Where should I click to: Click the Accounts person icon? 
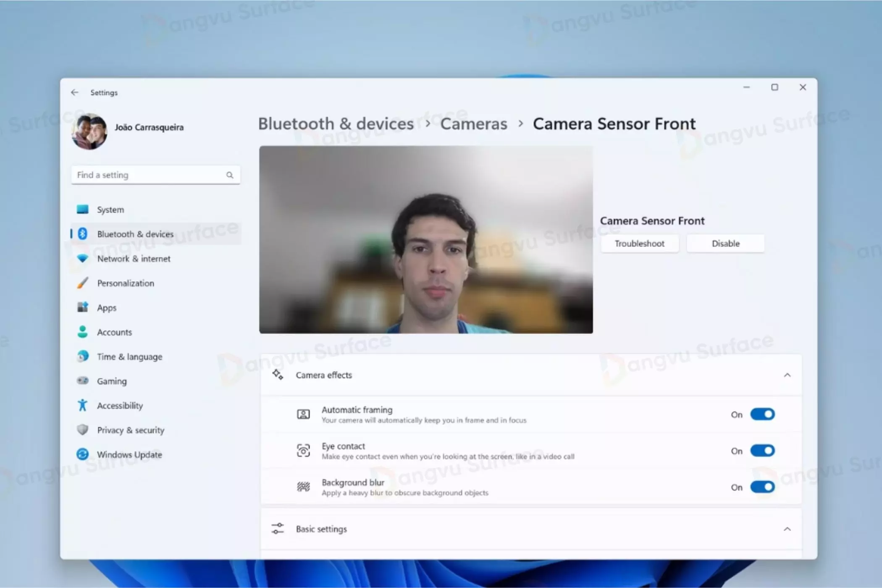click(x=83, y=332)
